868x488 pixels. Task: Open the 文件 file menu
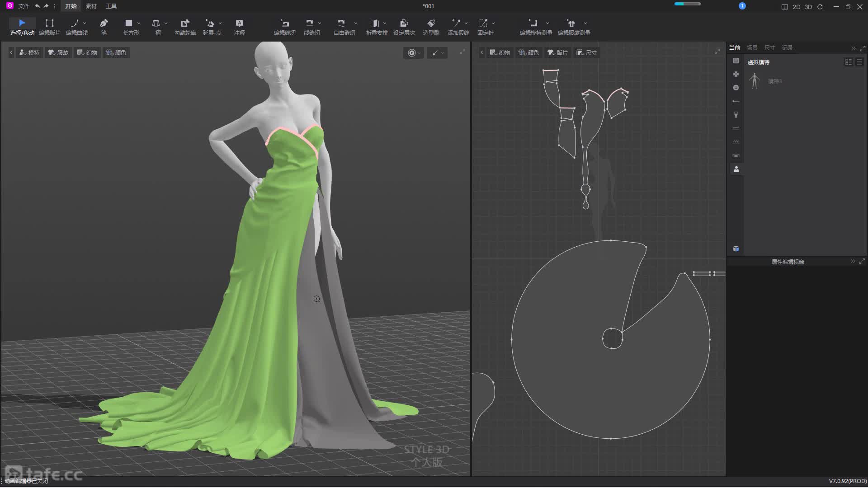[x=24, y=6]
